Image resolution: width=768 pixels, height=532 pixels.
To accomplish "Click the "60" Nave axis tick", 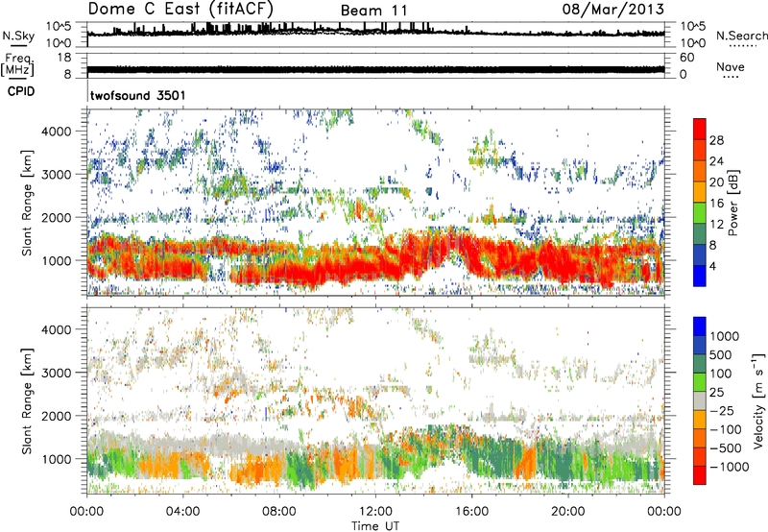I will tap(686, 57).
